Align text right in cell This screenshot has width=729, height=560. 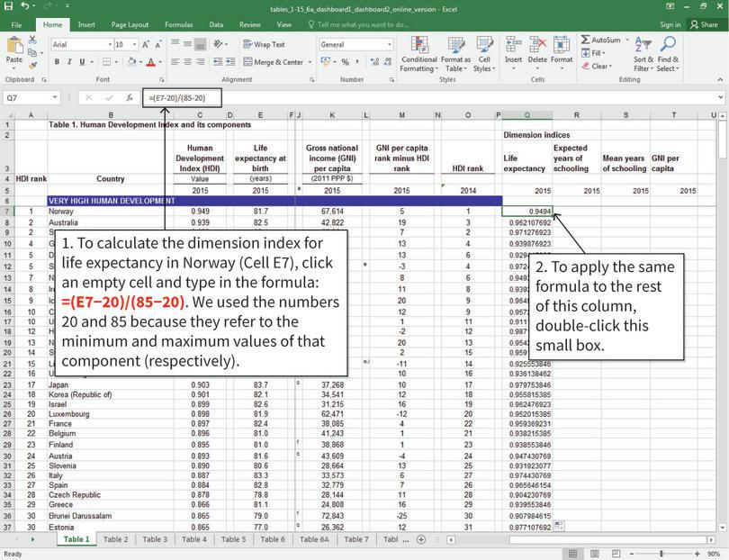pyautogui.click(x=201, y=62)
